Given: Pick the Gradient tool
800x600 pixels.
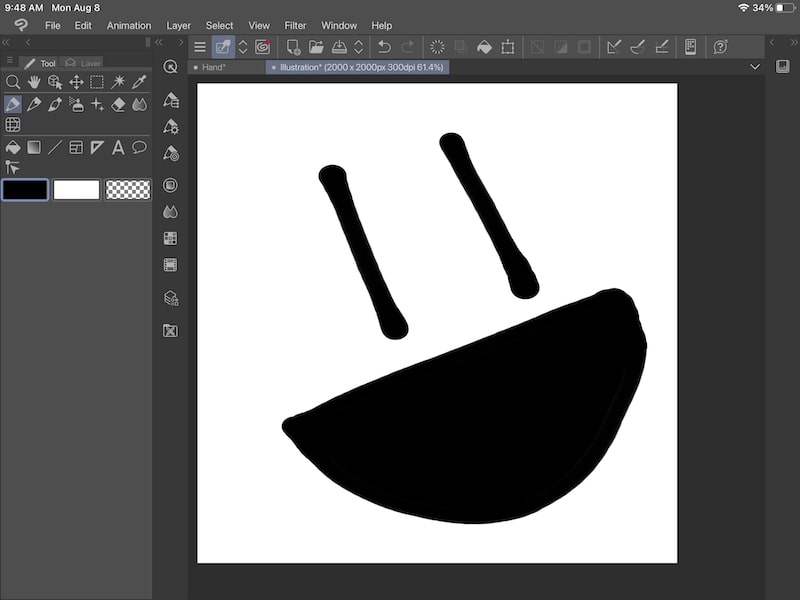Looking at the screenshot, I should point(33,147).
